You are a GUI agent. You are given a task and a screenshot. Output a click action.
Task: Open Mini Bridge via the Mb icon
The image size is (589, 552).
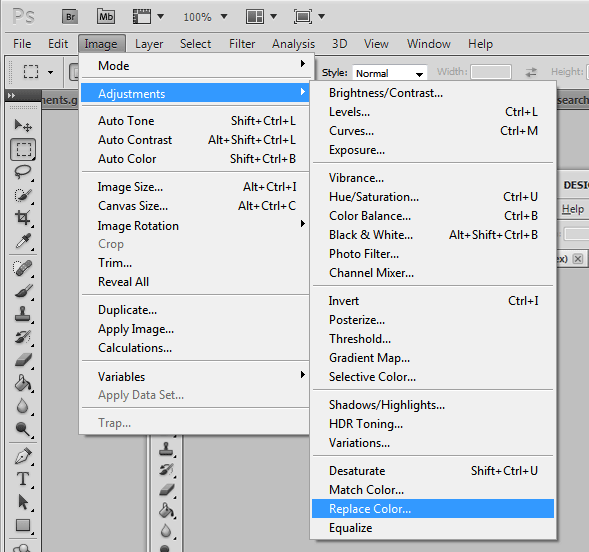coord(106,17)
